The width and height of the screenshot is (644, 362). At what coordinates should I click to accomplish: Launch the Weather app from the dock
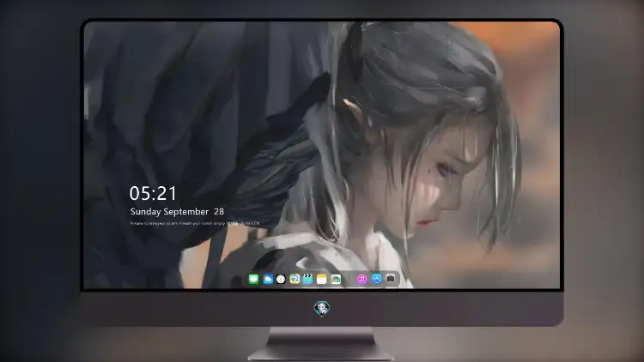tap(268, 279)
